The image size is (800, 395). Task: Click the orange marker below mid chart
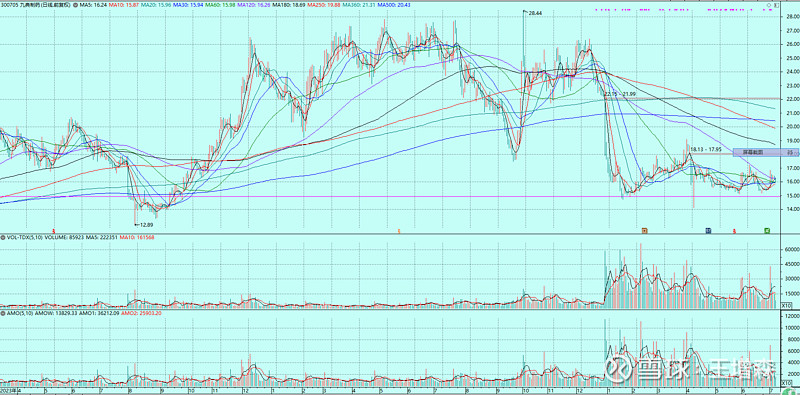point(399,231)
